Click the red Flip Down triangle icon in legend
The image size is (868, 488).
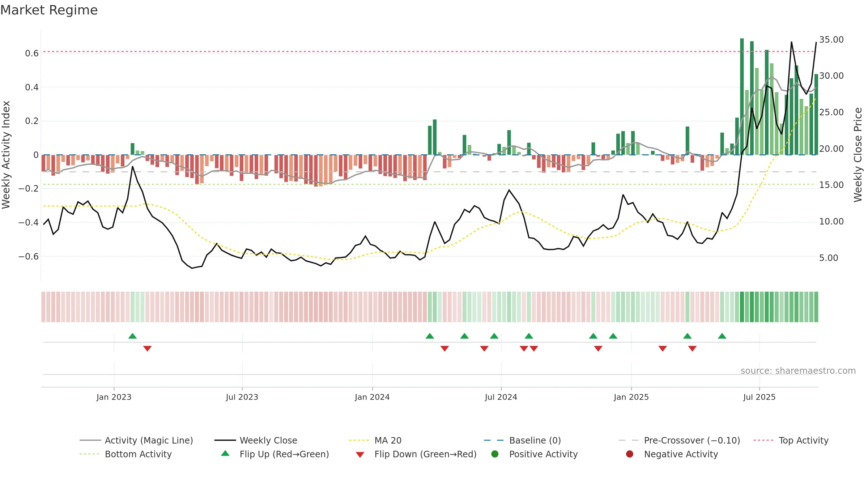pos(360,455)
